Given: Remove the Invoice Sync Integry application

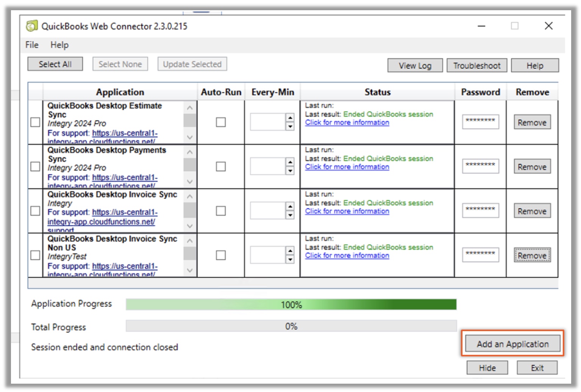Looking at the screenshot, I should click(x=532, y=211).
